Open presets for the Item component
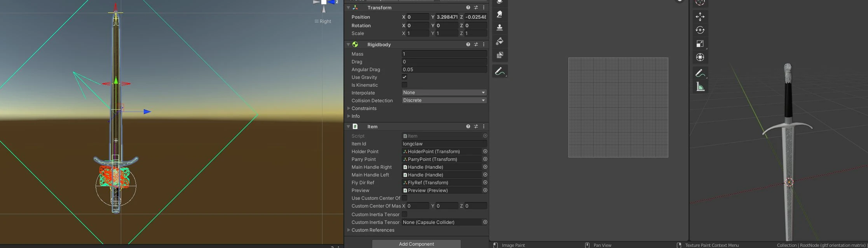The width and height of the screenshot is (868, 248). 476,126
